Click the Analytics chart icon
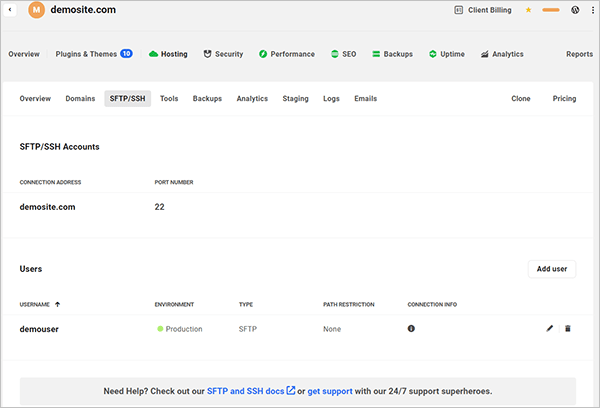Image resolution: width=600 pixels, height=408 pixels. [x=485, y=54]
